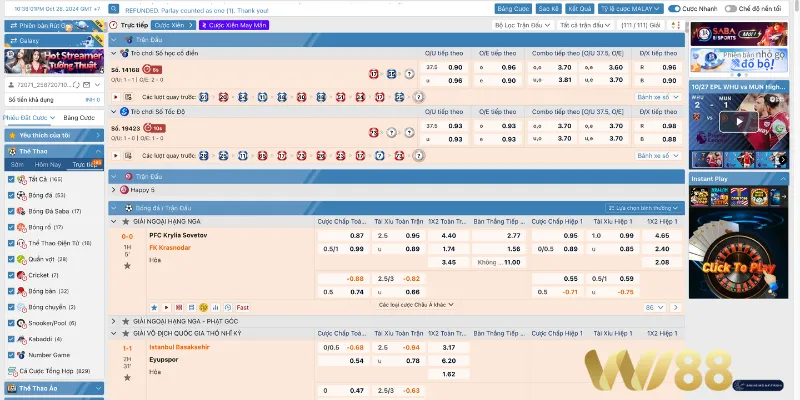The height and width of the screenshot is (400, 800).
Task: Click the top Bảng Cược button
Action: click(513, 9)
